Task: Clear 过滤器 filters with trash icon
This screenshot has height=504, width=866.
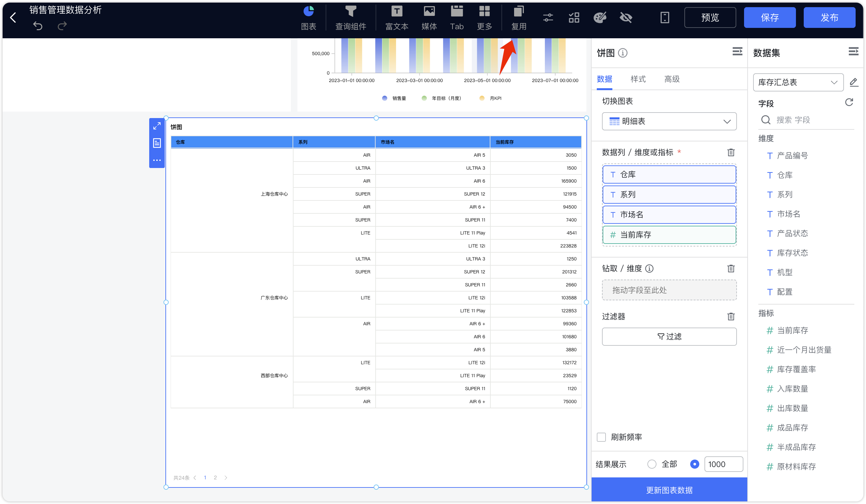Action: pyautogui.click(x=731, y=317)
